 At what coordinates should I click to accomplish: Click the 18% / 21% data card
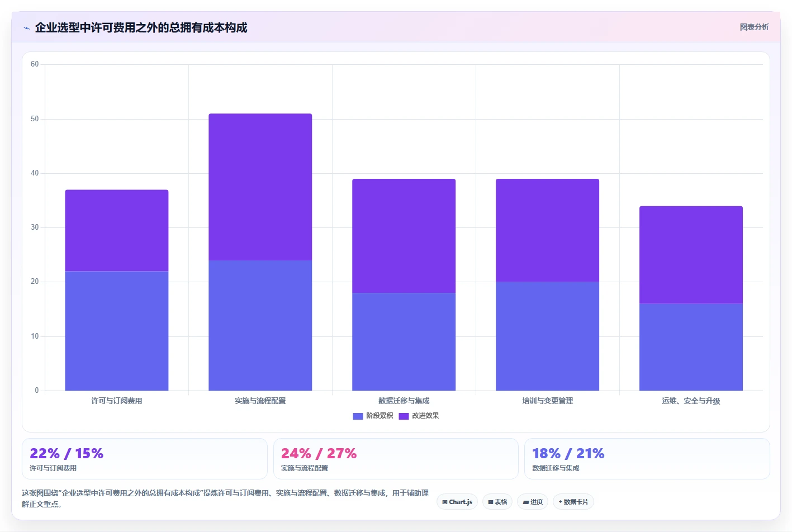(647, 459)
